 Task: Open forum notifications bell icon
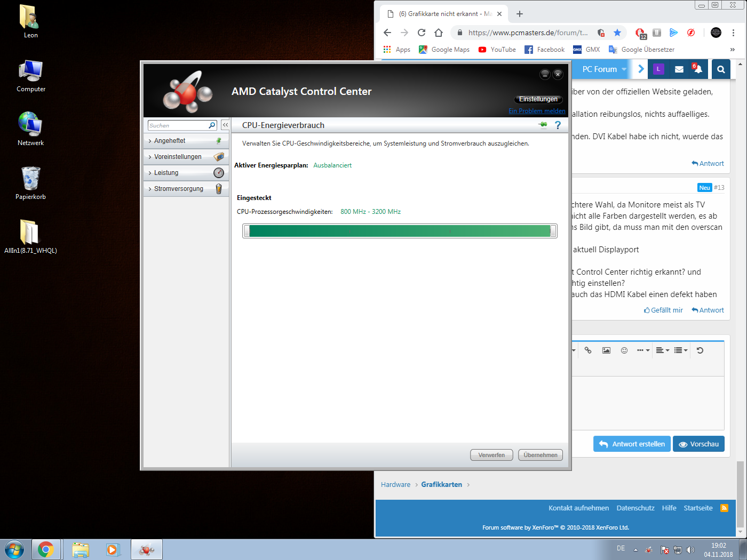click(697, 69)
